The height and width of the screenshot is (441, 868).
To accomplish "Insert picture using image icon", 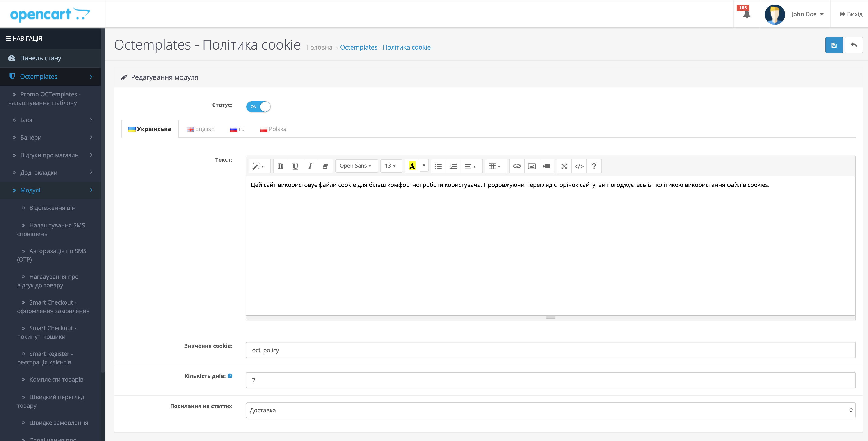I will pyautogui.click(x=531, y=166).
